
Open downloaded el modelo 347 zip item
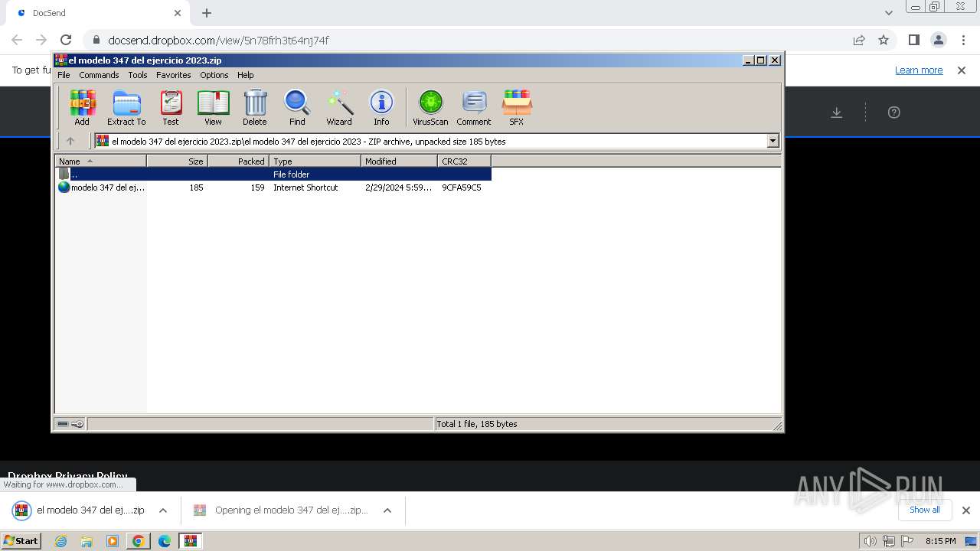pos(80,510)
